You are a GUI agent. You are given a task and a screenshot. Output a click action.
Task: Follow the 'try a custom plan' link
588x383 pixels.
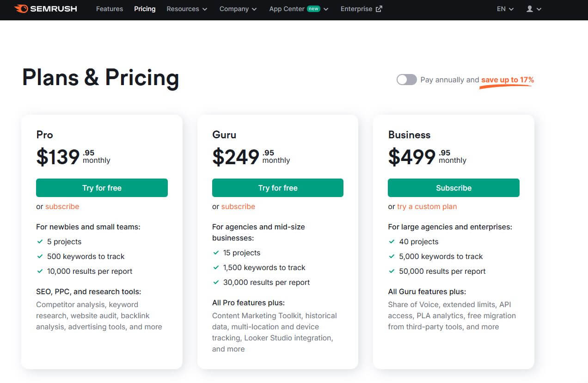[427, 206]
